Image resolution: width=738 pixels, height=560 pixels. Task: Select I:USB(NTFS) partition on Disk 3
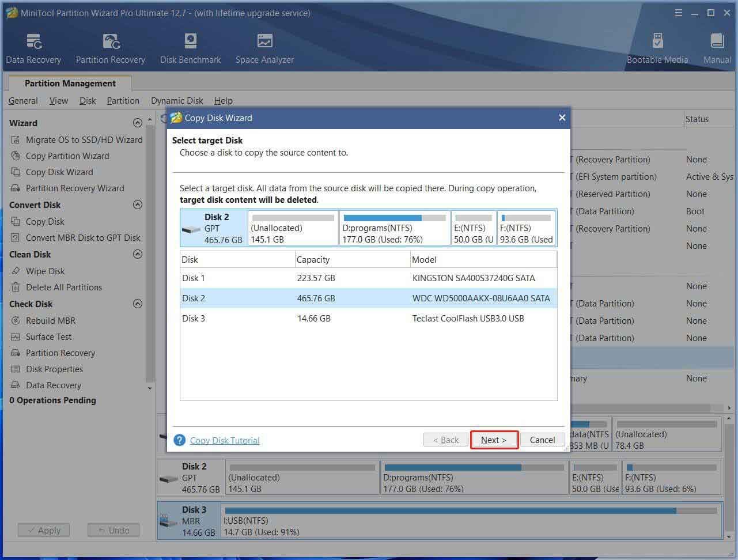click(471, 522)
